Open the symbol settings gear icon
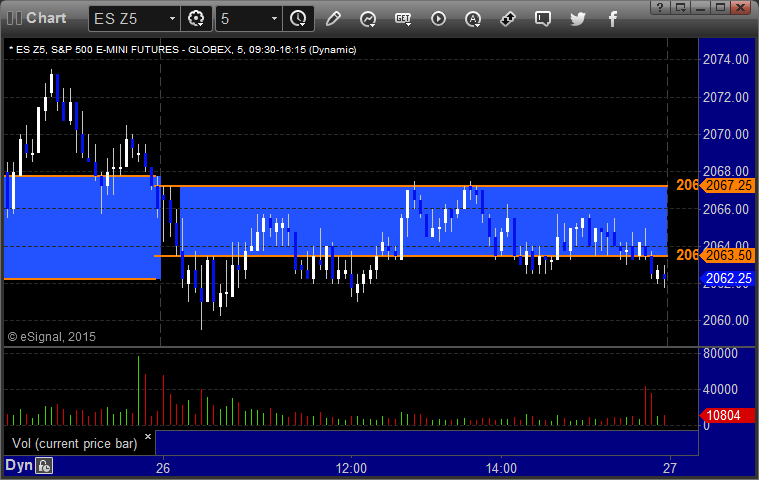 tap(196, 19)
